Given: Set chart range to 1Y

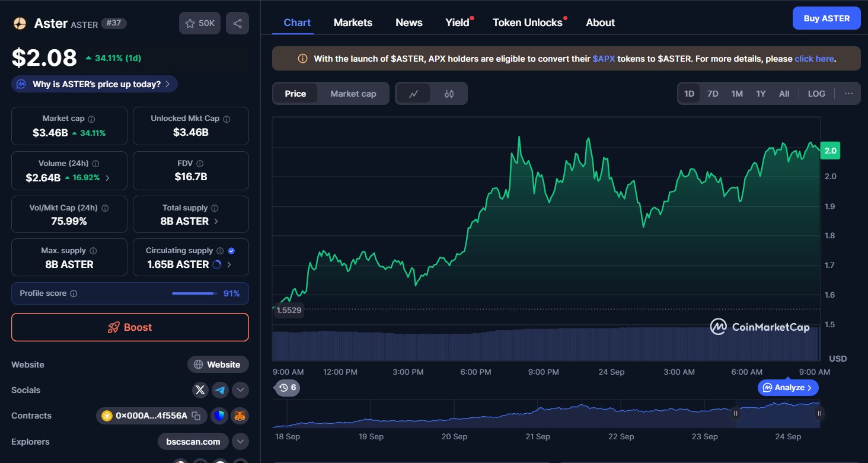Looking at the screenshot, I should click(761, 94).
